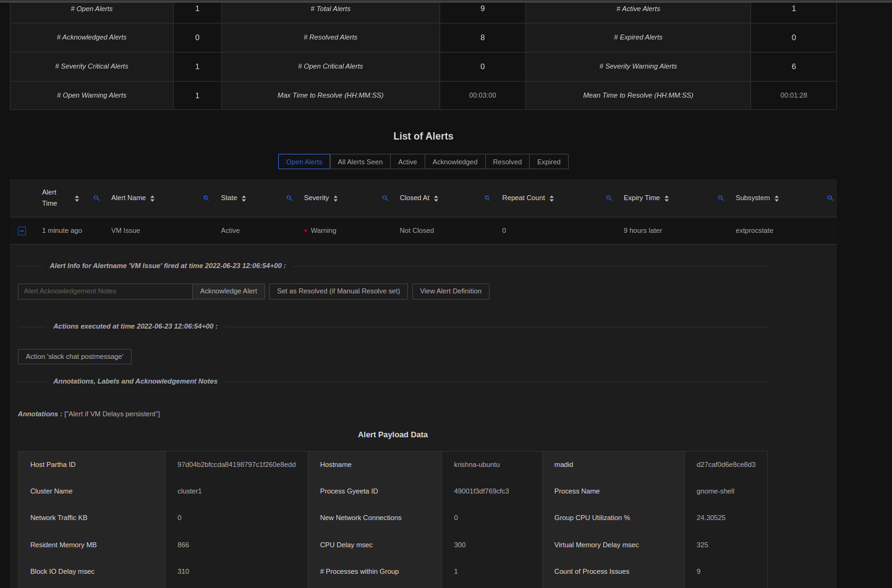Switch to Open Alerts tab
This screenshot has width=892, height=588.
tap(304, 162)
